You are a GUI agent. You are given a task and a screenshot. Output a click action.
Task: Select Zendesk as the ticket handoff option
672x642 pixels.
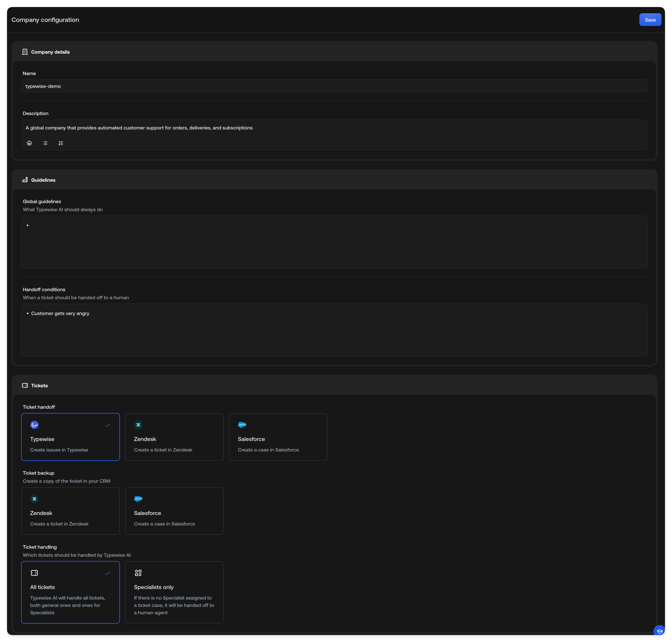point(174,437)
